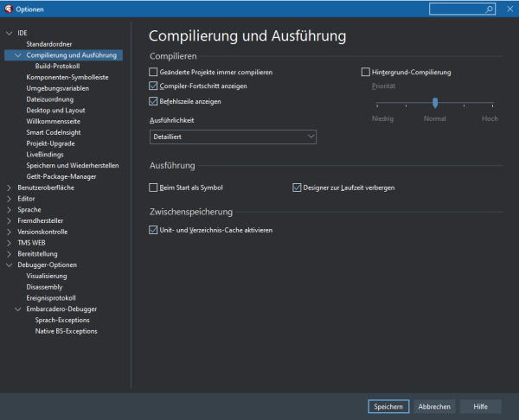The image size is (519, 420).
Task: Toggle 'Designer zur Laufzeit verbergen'
Action: click(x=297, y=188)
